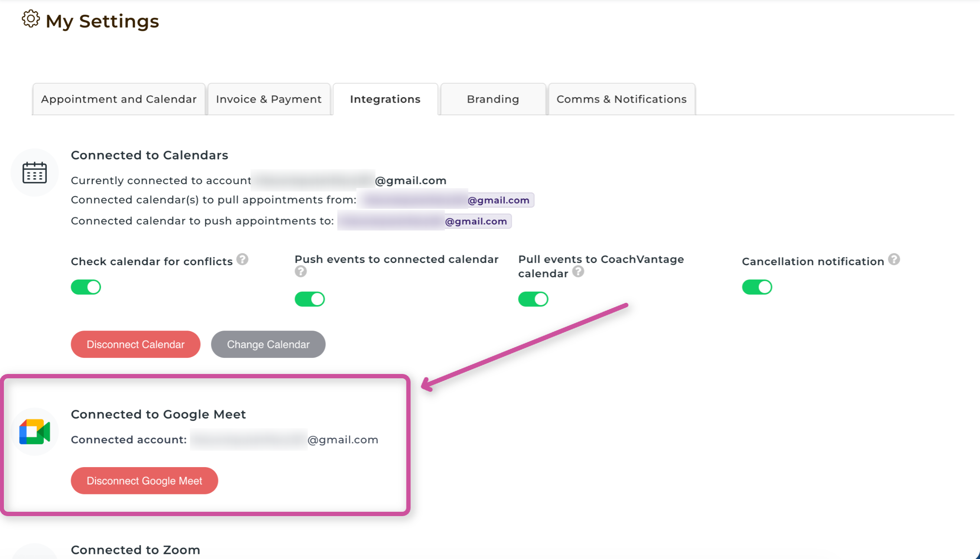Click the calendar icon beside Connected to Calendars
The image size is (980, 559).
(35, 173)
